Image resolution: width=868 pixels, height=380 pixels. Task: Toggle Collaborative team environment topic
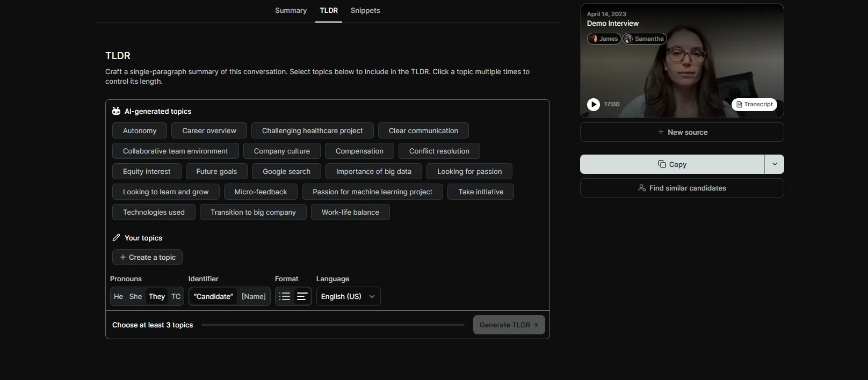[x=175, y=151]
